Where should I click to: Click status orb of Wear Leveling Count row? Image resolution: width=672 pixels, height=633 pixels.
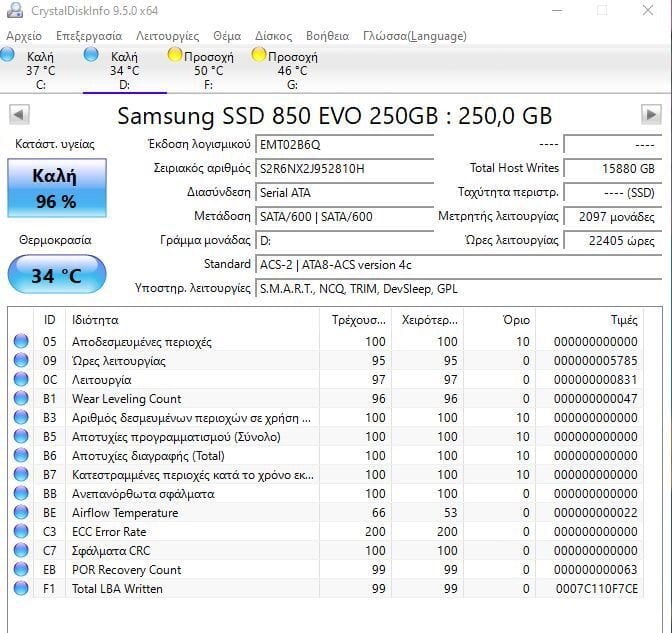(21, 399)
